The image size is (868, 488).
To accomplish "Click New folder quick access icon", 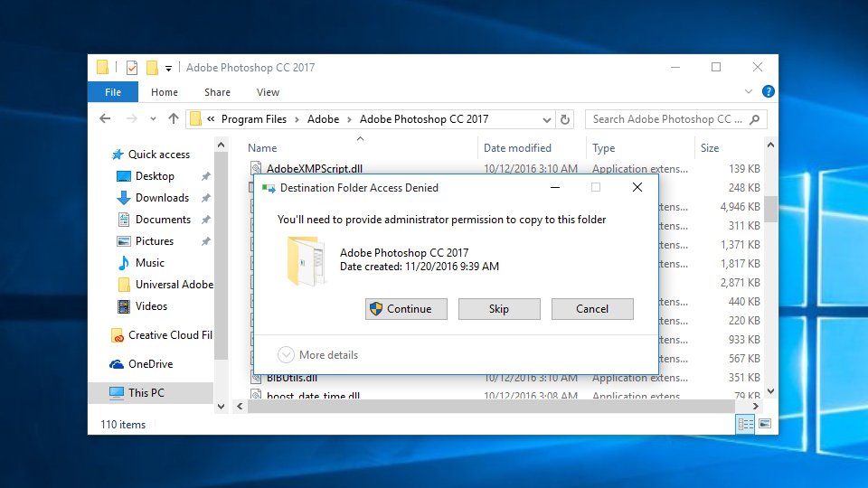I will [152, 68].
